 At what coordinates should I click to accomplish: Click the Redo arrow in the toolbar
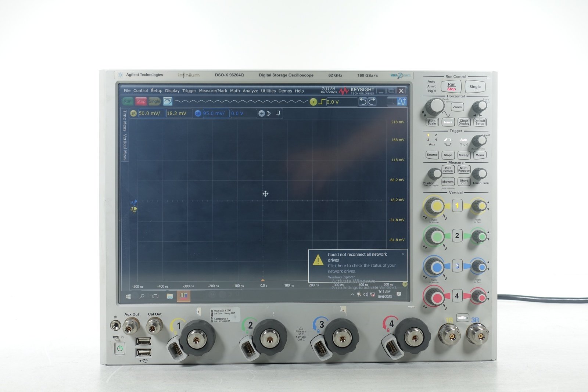click(x=372, y=102)
